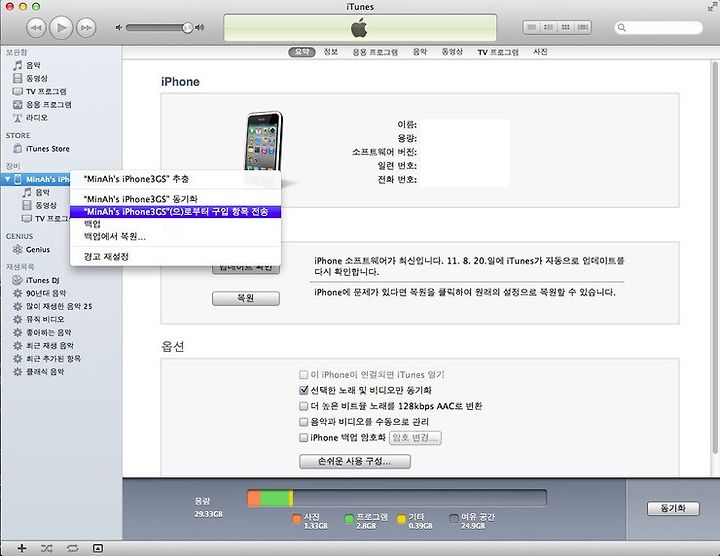Switch to the 음악 tab
The height and width of the screenshot is (556, 720).
(x=420, y=52)
